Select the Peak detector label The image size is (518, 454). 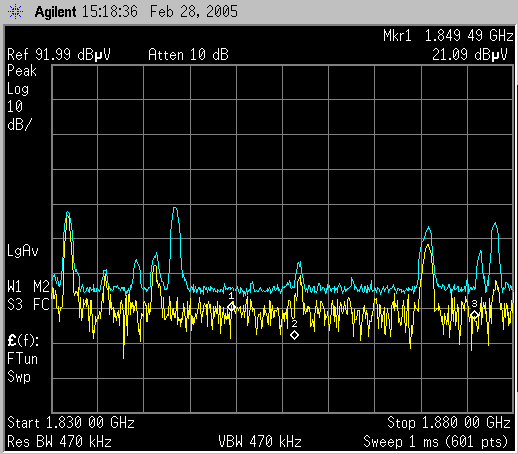click(x=22, y=71)
